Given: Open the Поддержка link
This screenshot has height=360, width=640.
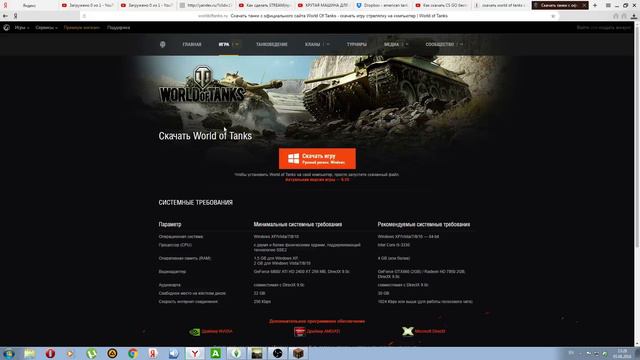Looking at the screenshot, I should click(118, 28).
